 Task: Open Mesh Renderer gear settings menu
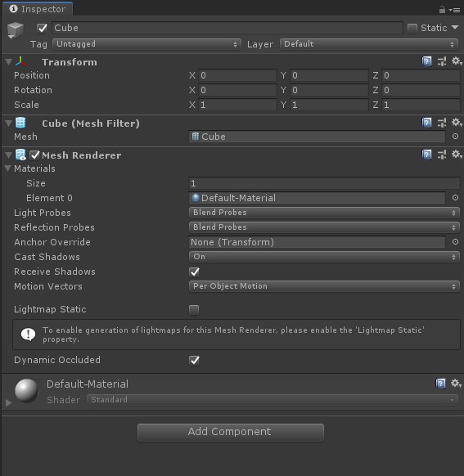coord(457,155)
